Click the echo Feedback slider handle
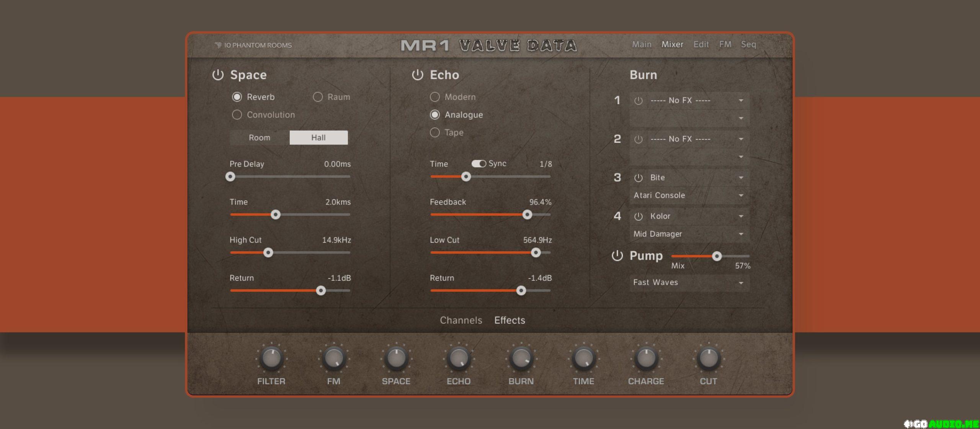 pos(527,215)
